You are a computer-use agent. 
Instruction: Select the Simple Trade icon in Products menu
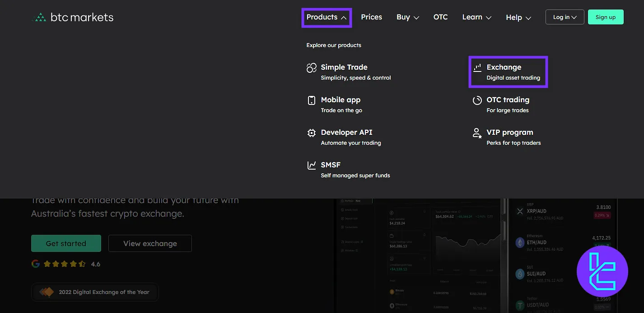[x=311, y=67]
